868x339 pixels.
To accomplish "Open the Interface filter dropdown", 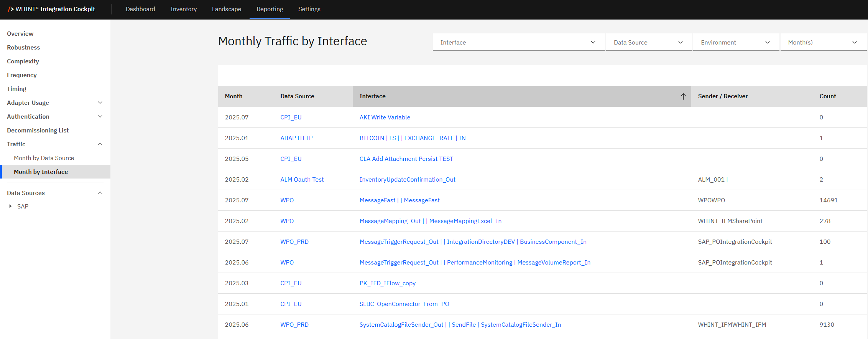I will (519, 43).
